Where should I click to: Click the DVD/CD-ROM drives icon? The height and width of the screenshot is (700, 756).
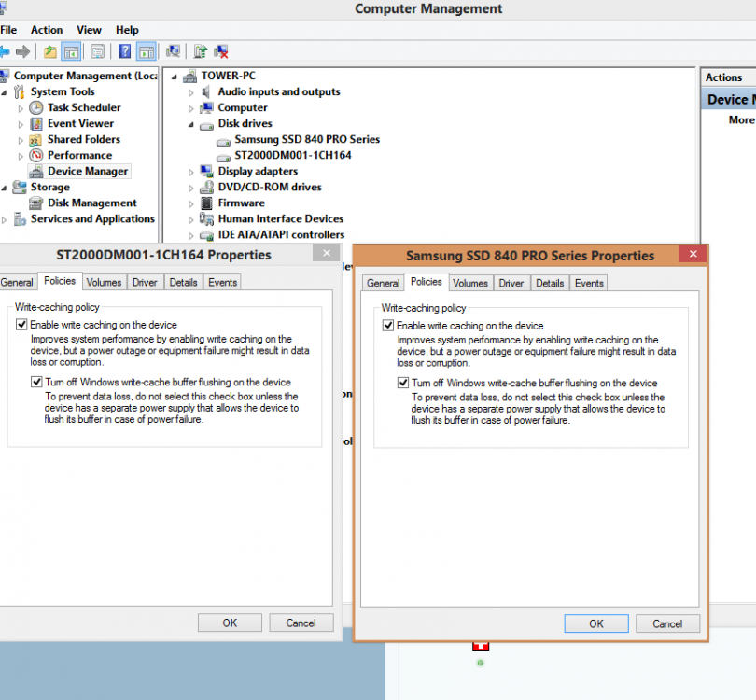(x=207, y=187)
